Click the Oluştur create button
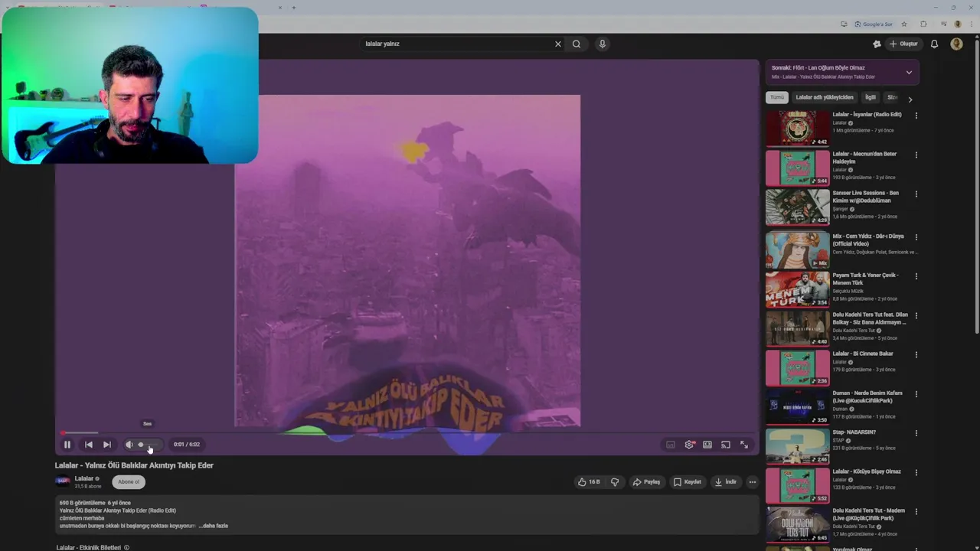This screenshot has height=551, width=980. coord(904,44)
